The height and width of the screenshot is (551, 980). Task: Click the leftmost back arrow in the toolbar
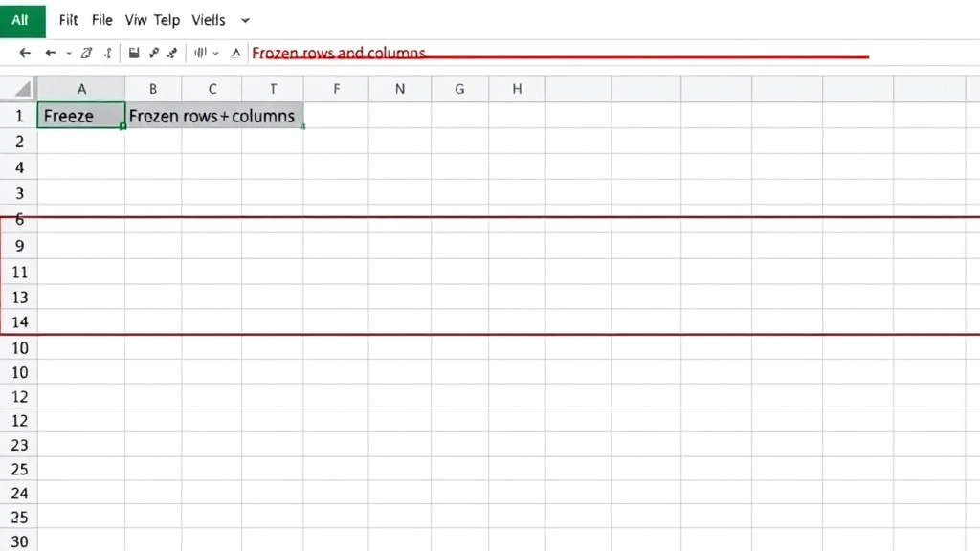coord(25,54)
